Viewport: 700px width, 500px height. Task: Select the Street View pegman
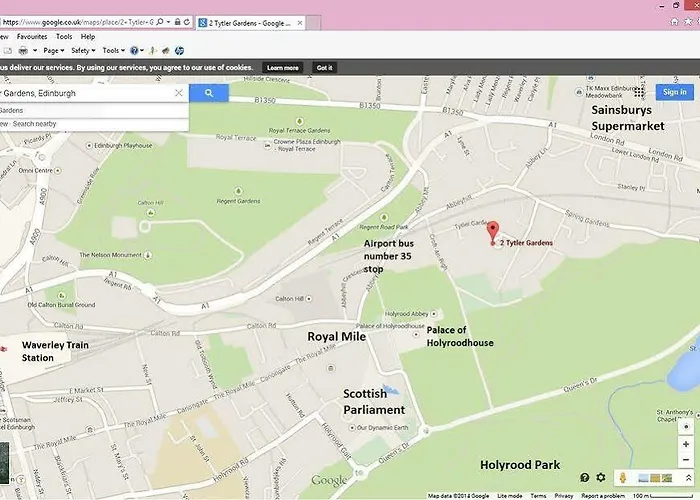pyautogui.click(x=624, y=478)
